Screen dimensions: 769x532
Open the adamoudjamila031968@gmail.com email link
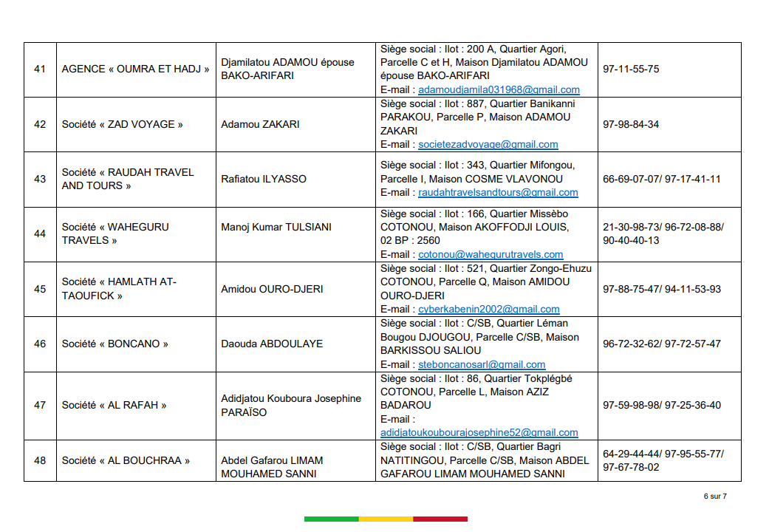[x=499, y=90]
